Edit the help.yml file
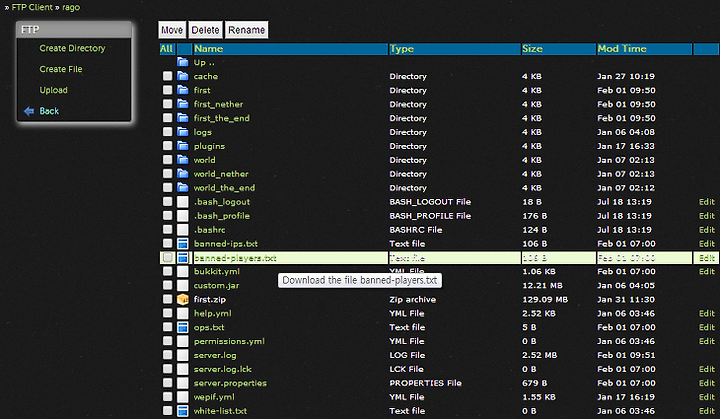 707,313
